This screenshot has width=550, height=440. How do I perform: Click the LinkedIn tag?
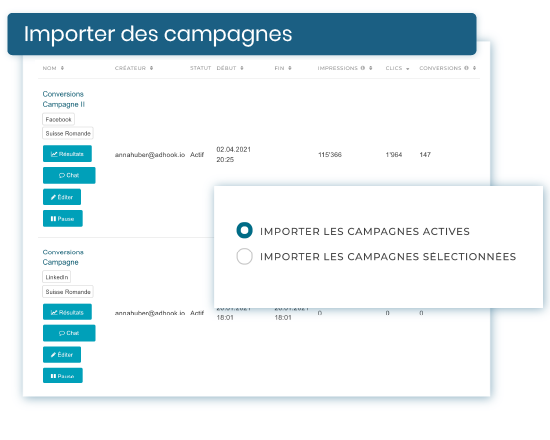point(56,277)
